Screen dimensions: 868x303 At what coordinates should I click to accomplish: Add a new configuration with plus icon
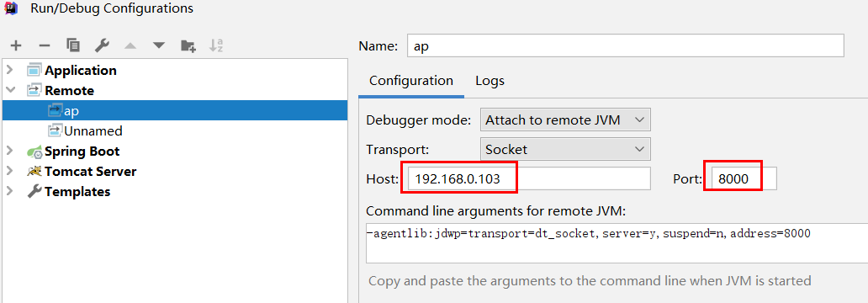click(x=17, y=45)
